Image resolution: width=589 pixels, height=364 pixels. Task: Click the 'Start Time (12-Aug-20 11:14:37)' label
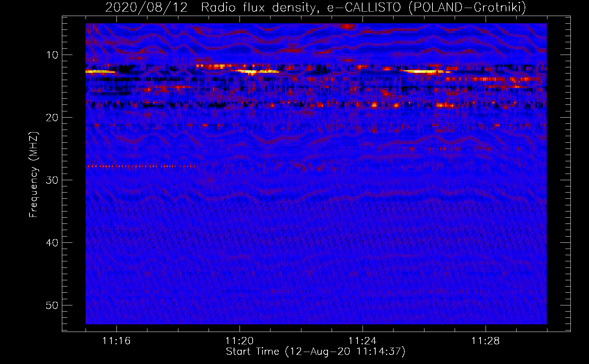316,352
